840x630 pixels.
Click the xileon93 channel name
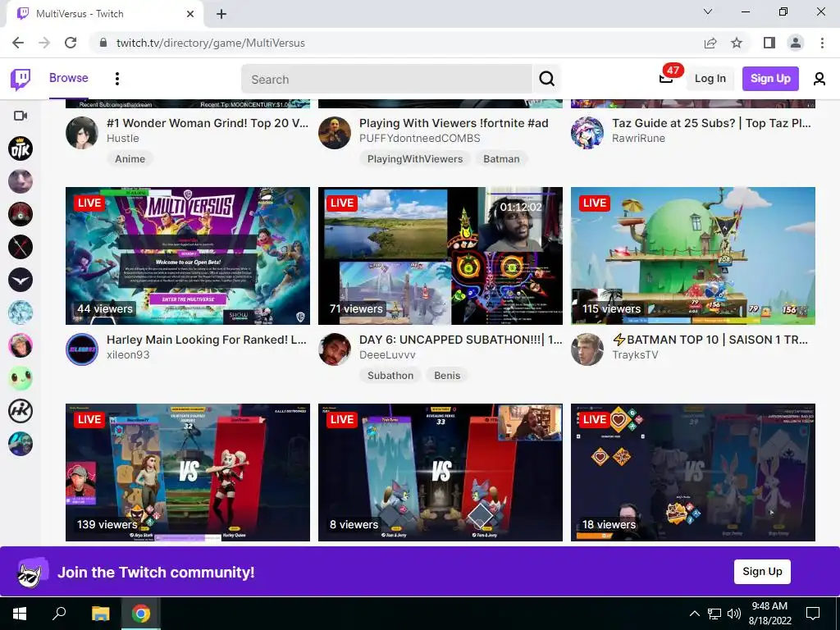(x=128, y=354)
